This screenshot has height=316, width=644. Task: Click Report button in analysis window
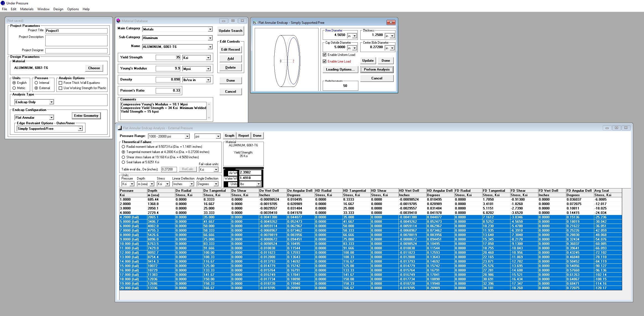(x=244, y=136)
